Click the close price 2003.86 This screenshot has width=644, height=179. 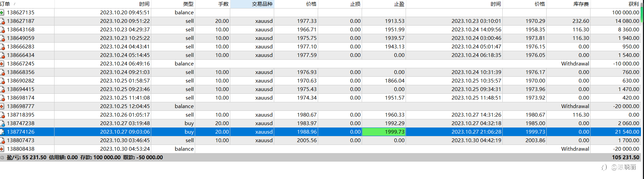point(535,140)
